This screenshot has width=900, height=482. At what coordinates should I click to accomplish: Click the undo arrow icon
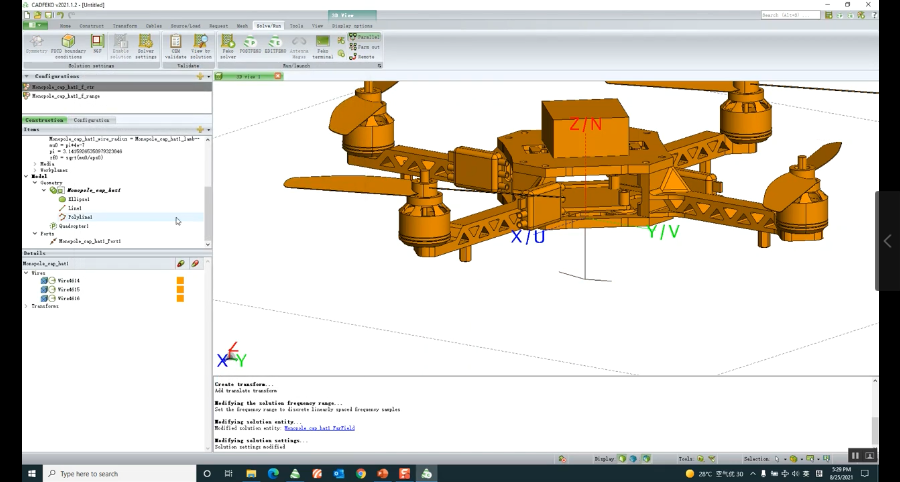pos(60,15)
